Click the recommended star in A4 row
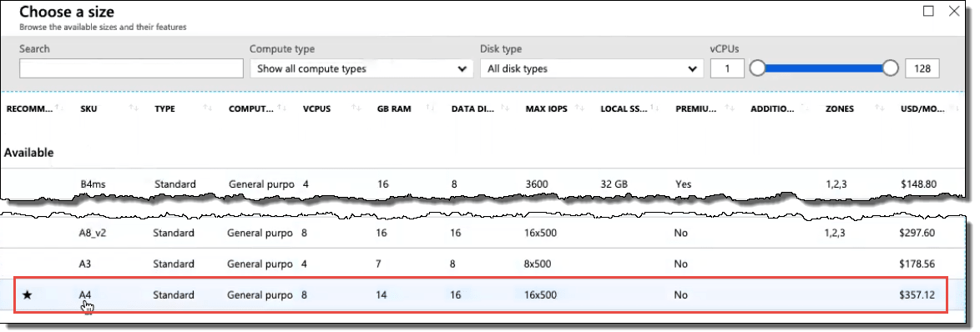Image resolution: width=980 pixels, height=332 pixels. coord(27,295)
